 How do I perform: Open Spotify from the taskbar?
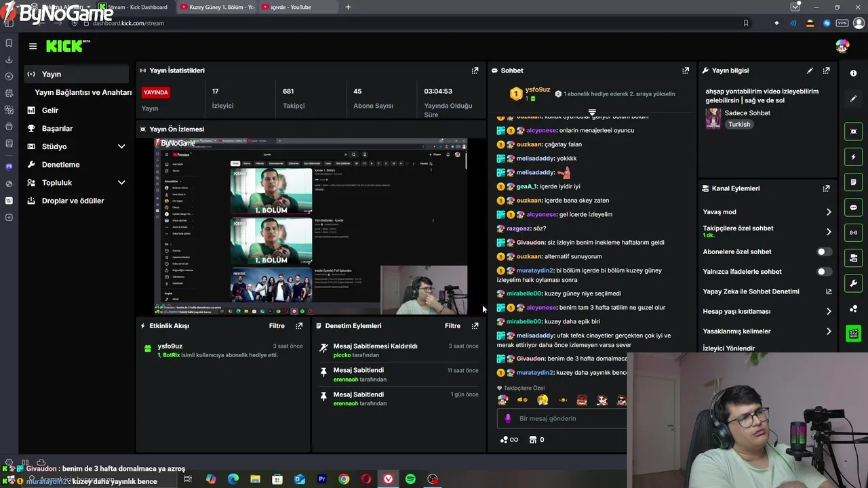(410, 479)
